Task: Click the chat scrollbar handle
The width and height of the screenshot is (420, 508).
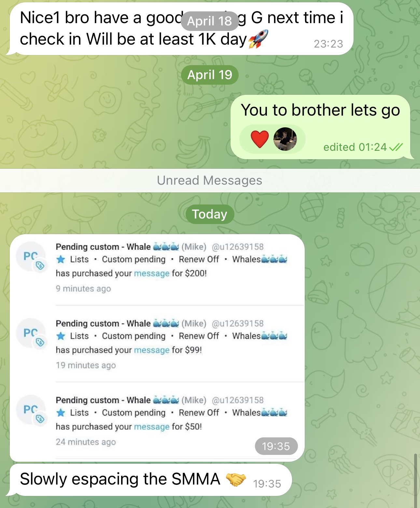Action: [415, 480]
